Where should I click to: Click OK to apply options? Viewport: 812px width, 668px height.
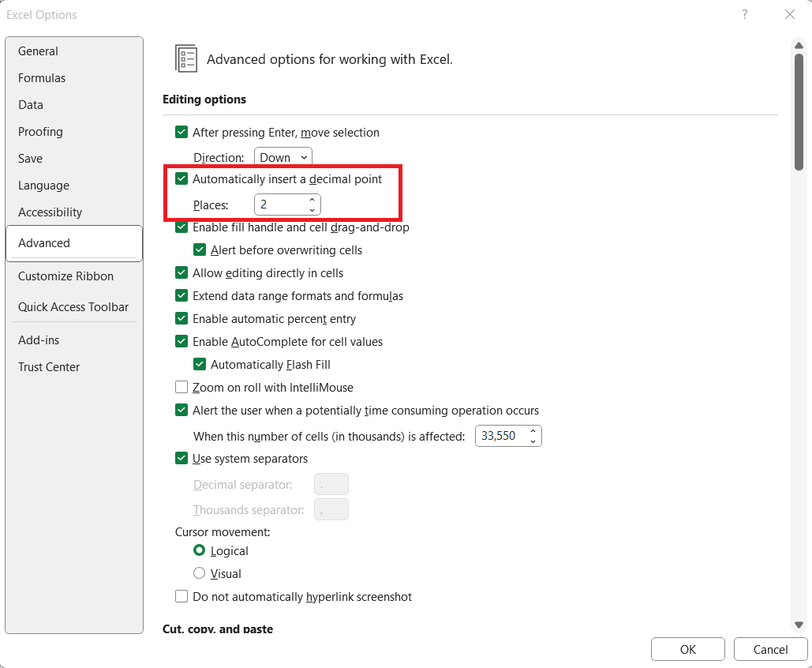[x=688, y=649]
